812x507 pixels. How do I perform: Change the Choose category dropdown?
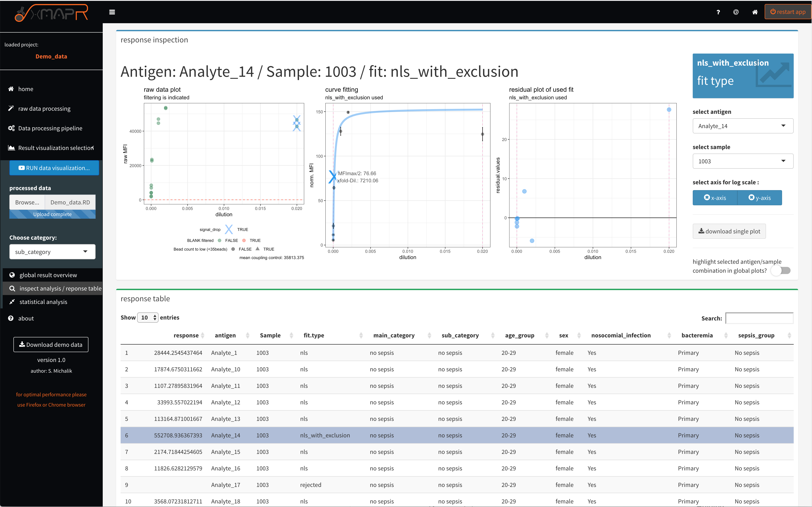(52, 251)
